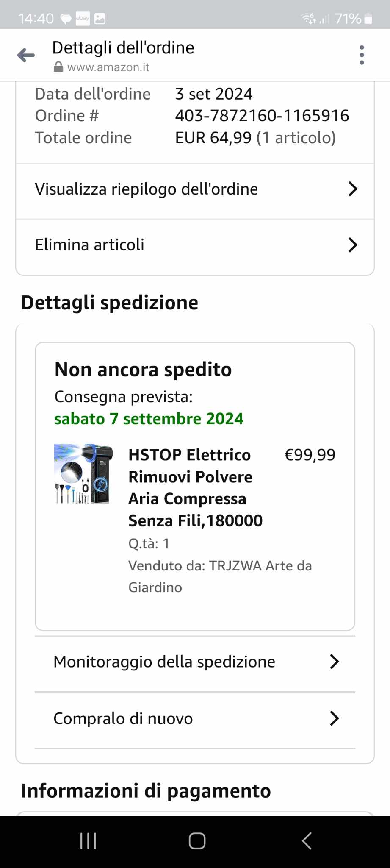
Task: Open the three-dot overflow menu
Action: [362, 55]
